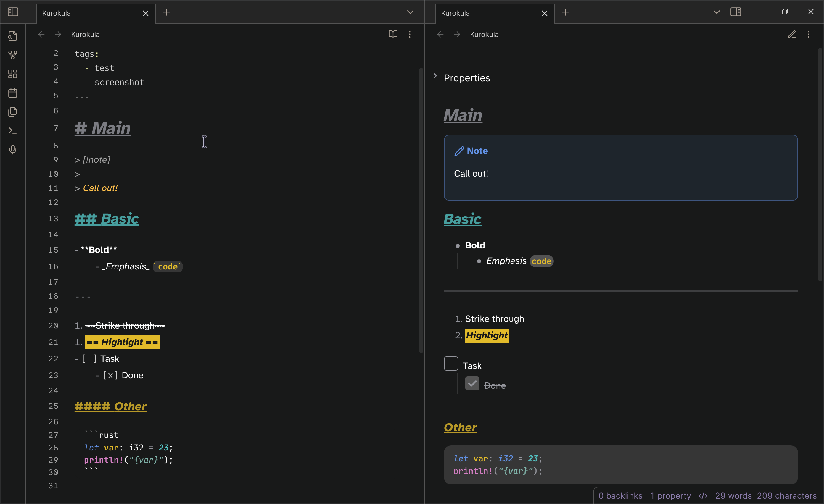The image size is (824, 504).
Task: Click the inline code in editor line 16
Action: point(168,266)
